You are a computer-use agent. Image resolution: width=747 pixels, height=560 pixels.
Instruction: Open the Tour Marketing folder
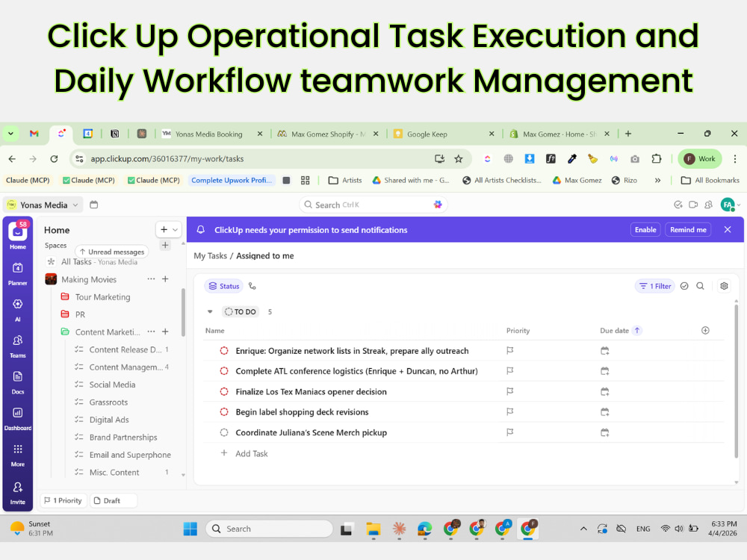coord(102,297)
